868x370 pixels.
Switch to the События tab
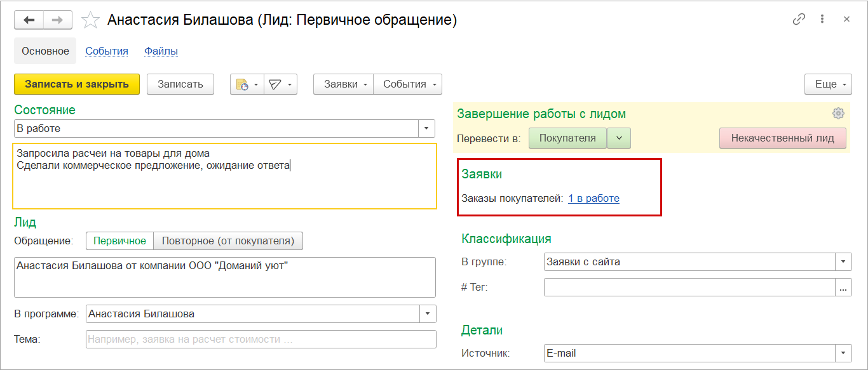pos(107,51)
